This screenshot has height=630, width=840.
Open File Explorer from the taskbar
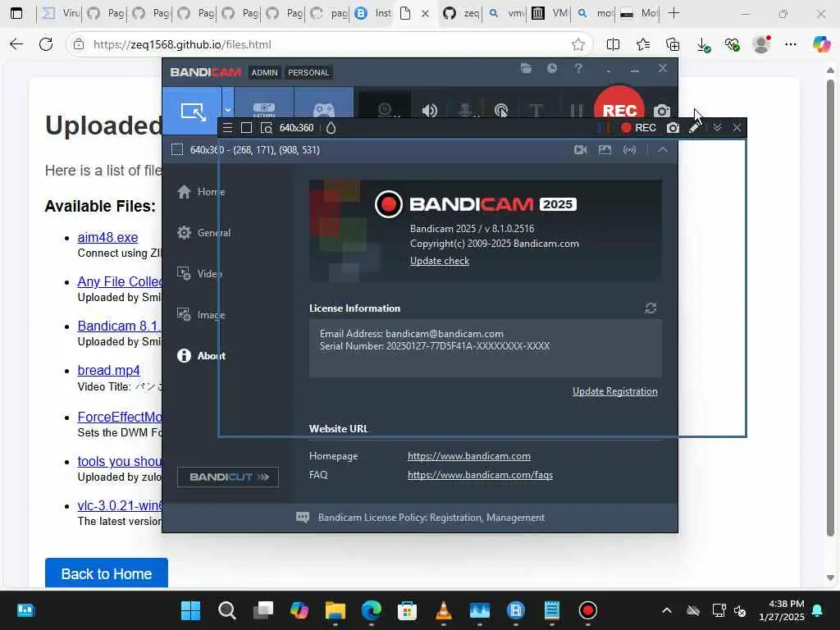pos(336,610)
